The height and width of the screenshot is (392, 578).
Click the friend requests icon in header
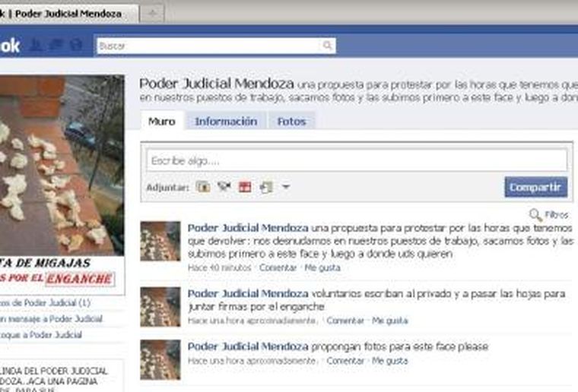pyautogui.click(x=37, y=45)
